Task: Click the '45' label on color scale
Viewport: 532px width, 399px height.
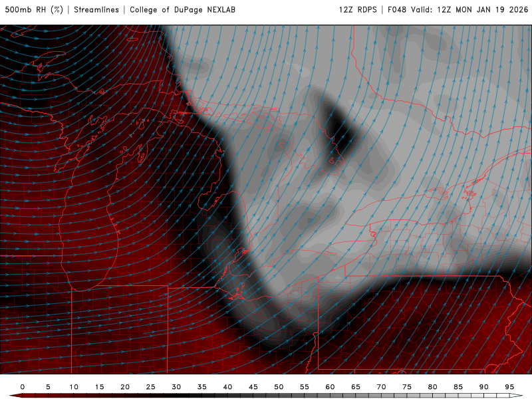Action: pos(253,387)
